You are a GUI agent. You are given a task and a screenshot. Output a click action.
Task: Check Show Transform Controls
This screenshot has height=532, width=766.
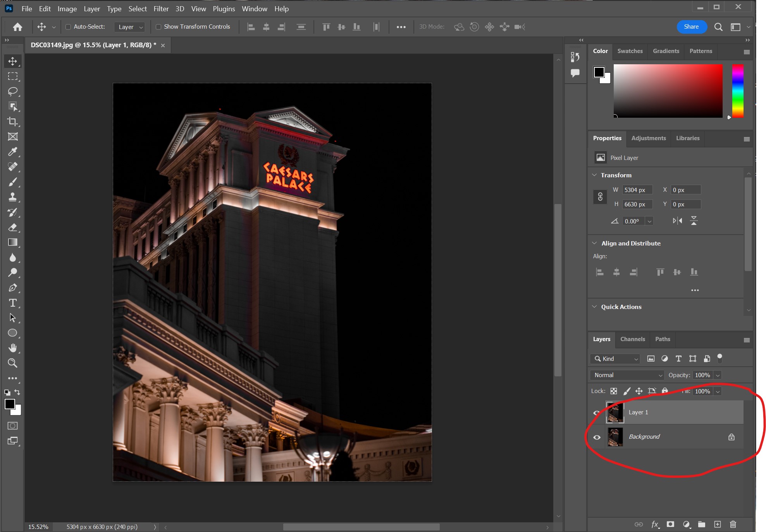[158, 27]
